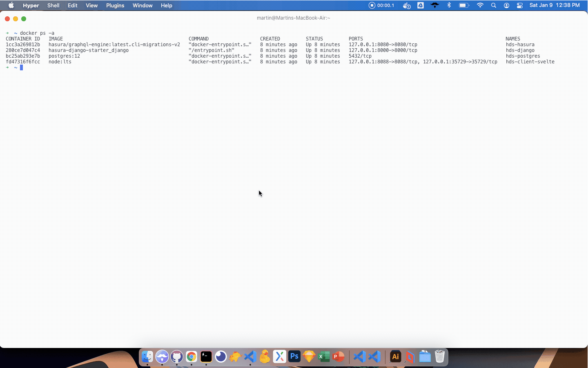Click container ID 280ce7d047c4

pyautogui.click(x=23, y=50)
